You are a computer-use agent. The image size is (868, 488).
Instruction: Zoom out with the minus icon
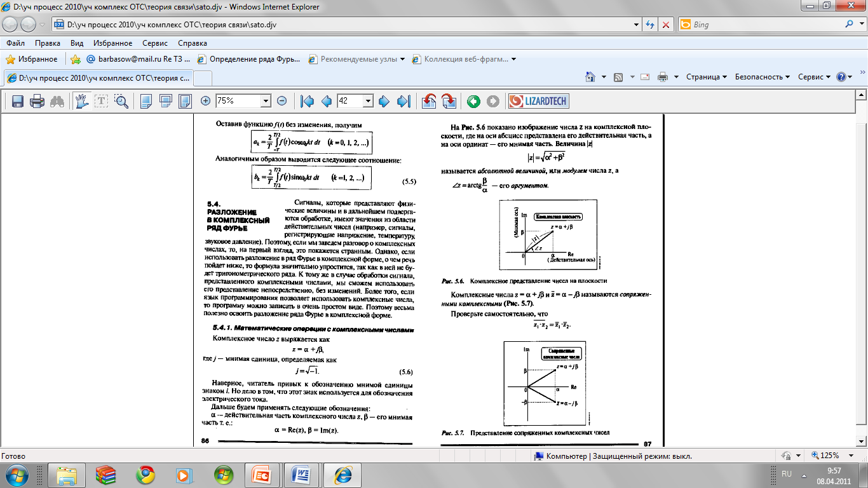(x=282, y=101)
